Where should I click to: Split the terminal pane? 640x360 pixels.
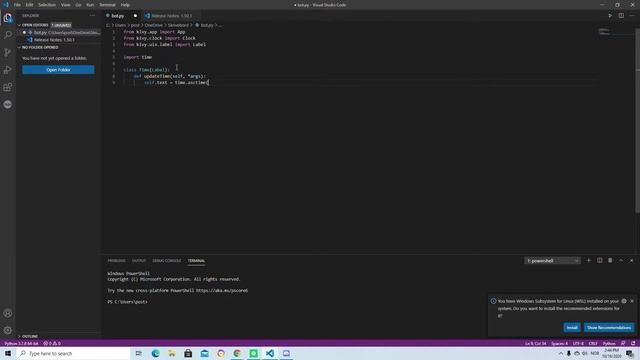(x=600, y=260)
